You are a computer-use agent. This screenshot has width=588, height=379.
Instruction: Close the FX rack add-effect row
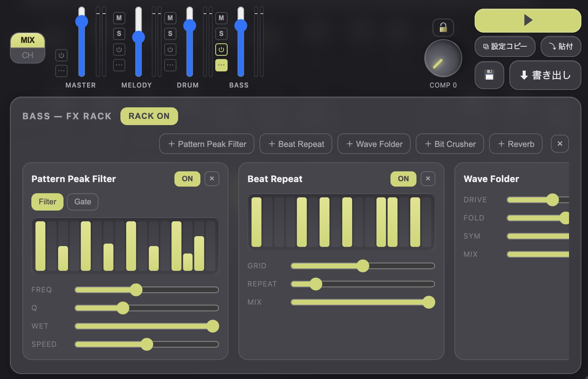(x=560, y=144)
